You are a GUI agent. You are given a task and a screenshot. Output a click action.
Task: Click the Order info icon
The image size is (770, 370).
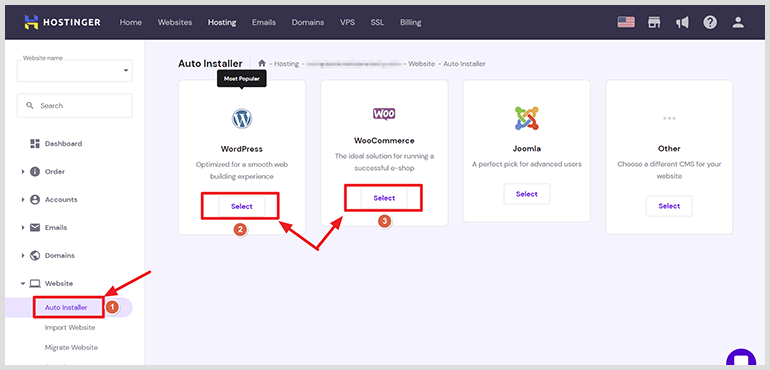34,171
